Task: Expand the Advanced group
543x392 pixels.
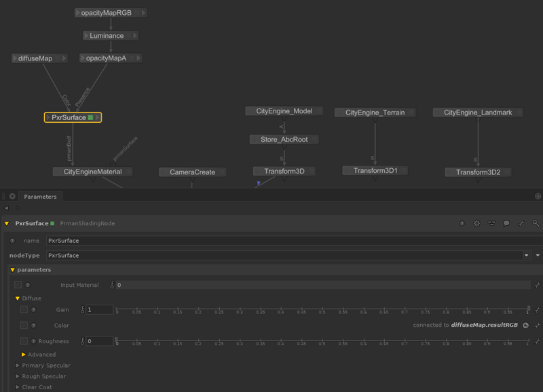Action: click(x=24, y=355)
